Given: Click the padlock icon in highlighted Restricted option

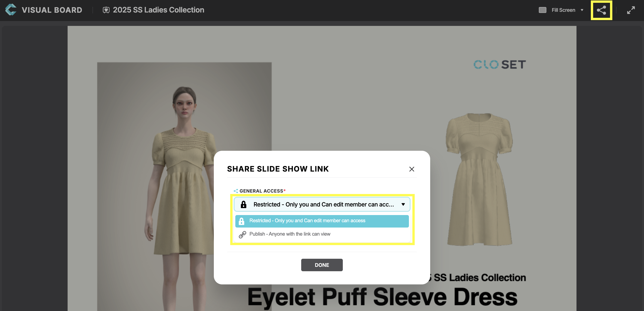Looking at the screenshot, I should click(x=241, y=221).
